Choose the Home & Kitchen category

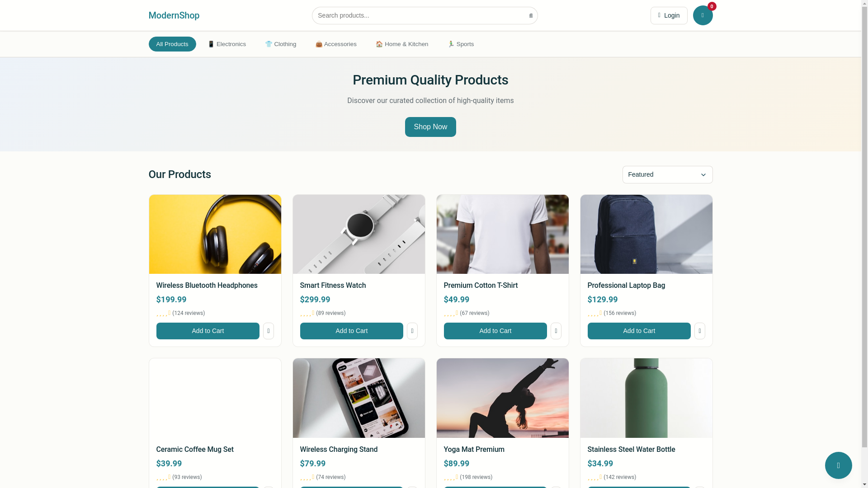402,44
